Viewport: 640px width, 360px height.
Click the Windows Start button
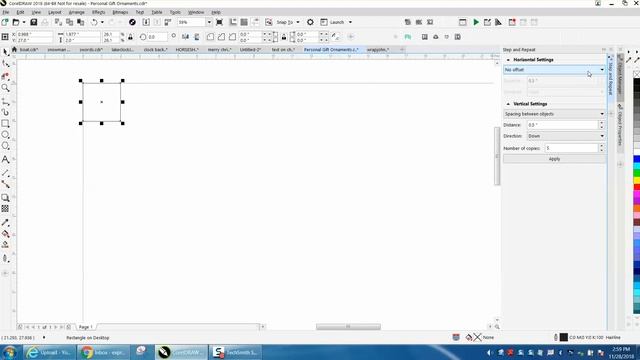click(9, 352)
